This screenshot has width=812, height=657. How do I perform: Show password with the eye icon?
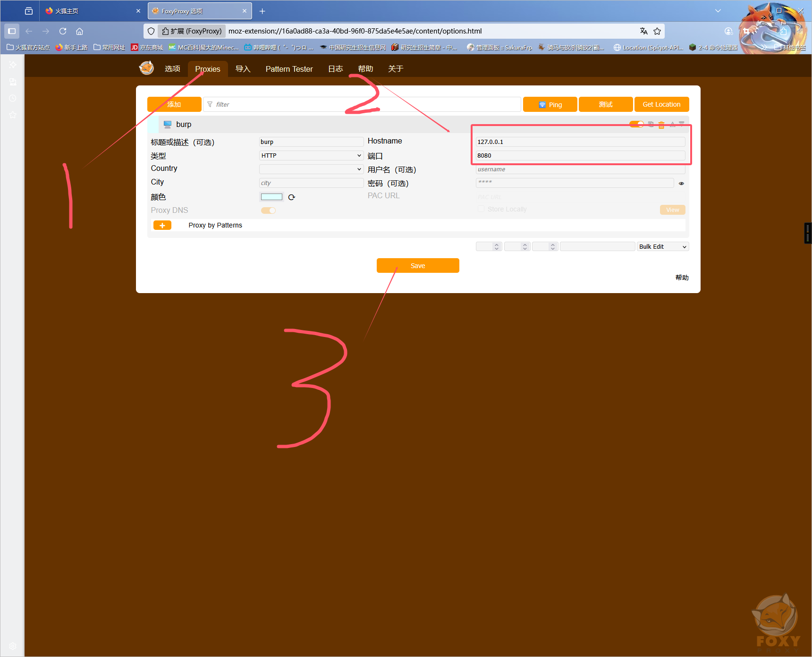681,184
